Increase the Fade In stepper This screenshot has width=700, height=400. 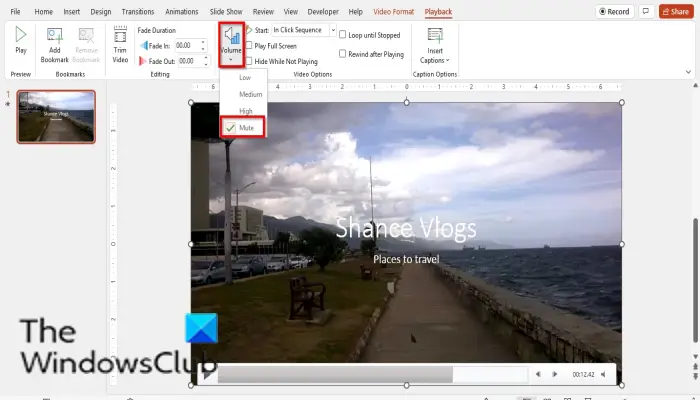pyautogui.click(x=203, y=42)
